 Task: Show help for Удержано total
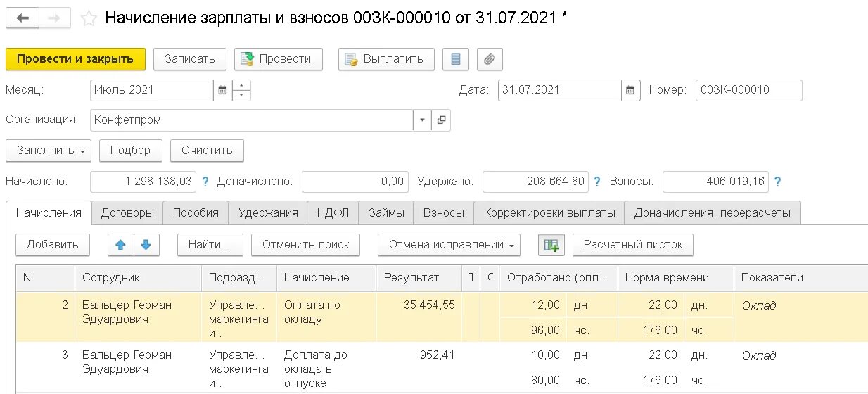coord(597,182)
